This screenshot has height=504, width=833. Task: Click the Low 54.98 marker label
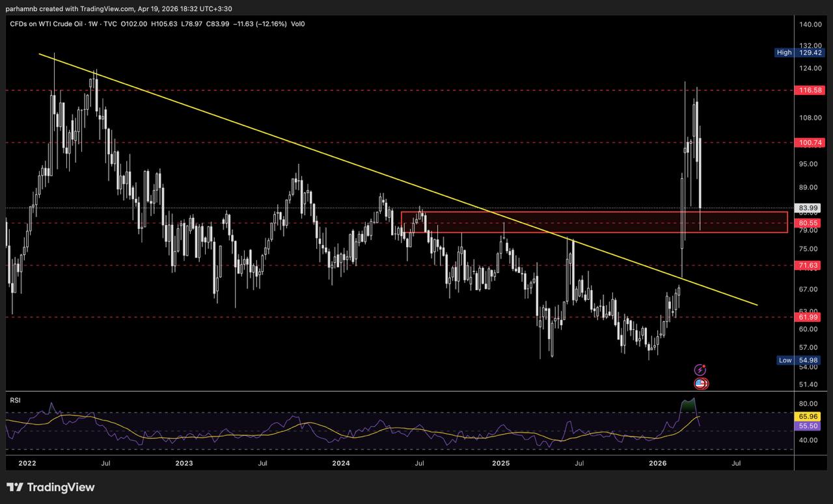(799, 360)
